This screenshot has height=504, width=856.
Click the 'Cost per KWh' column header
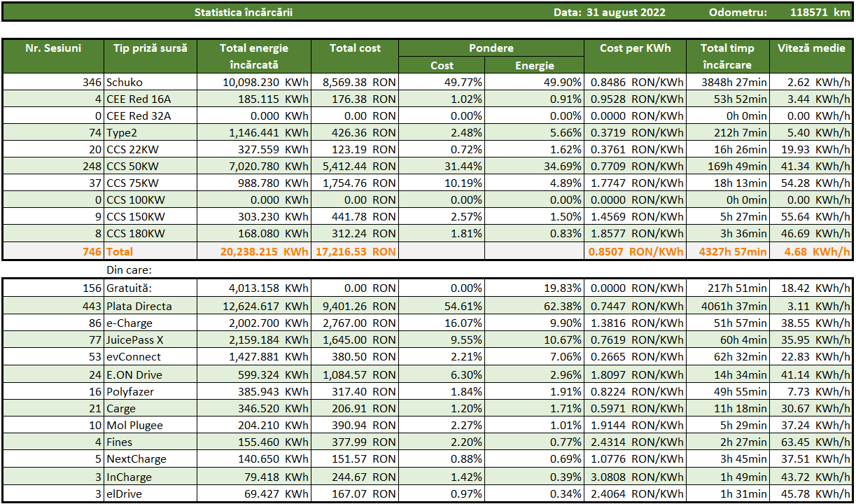click(635, 48)
